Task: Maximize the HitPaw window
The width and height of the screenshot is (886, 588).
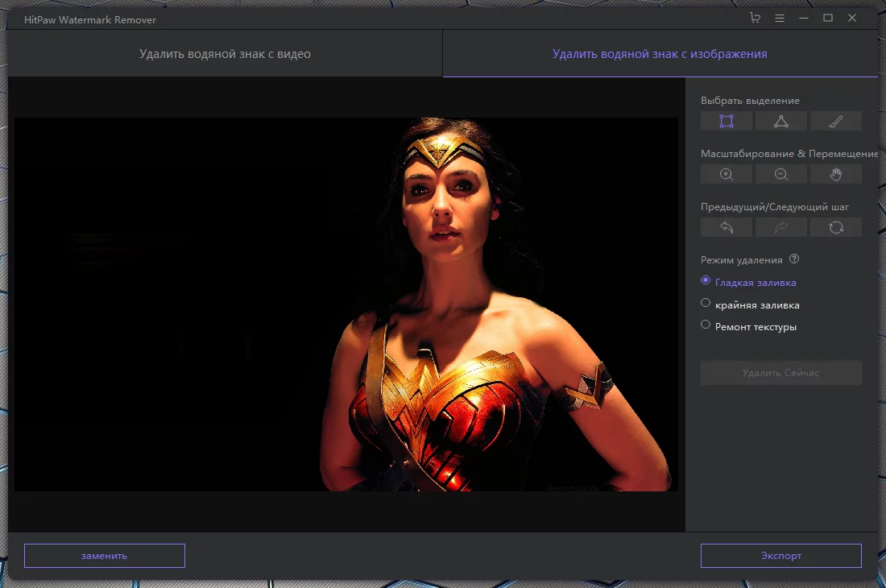Action: pos(828,18)
